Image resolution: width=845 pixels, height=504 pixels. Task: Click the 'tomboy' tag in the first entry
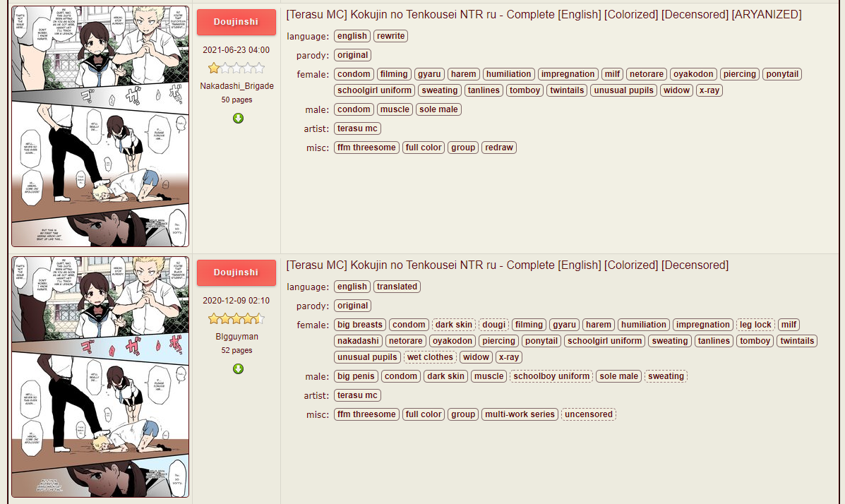coord(525,90)
